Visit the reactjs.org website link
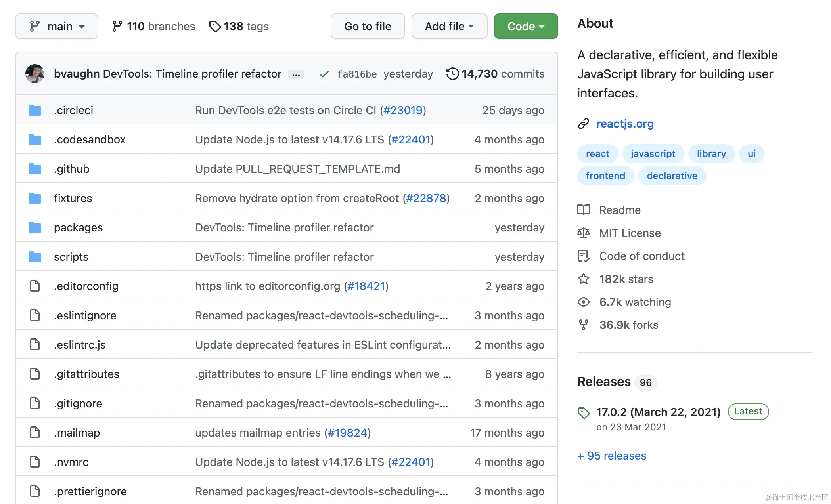Image resolution: width=831 pixels, height=504 pixels. (625, 124)
